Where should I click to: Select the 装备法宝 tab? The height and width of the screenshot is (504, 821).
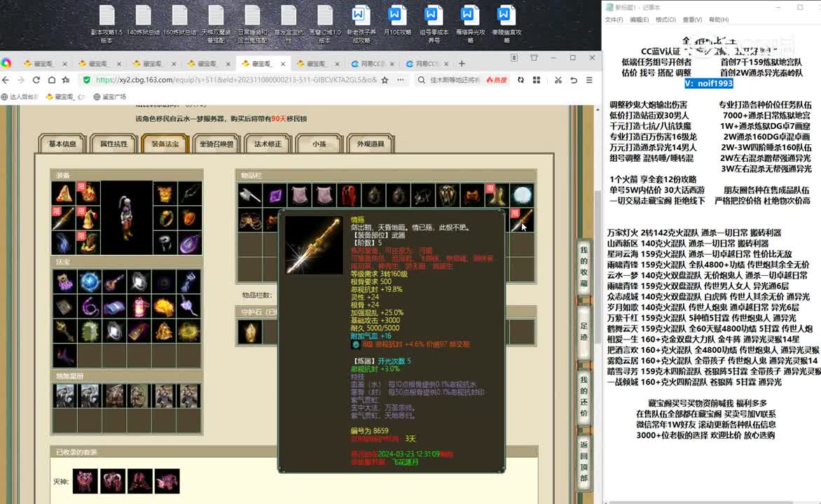pos(165,144)
